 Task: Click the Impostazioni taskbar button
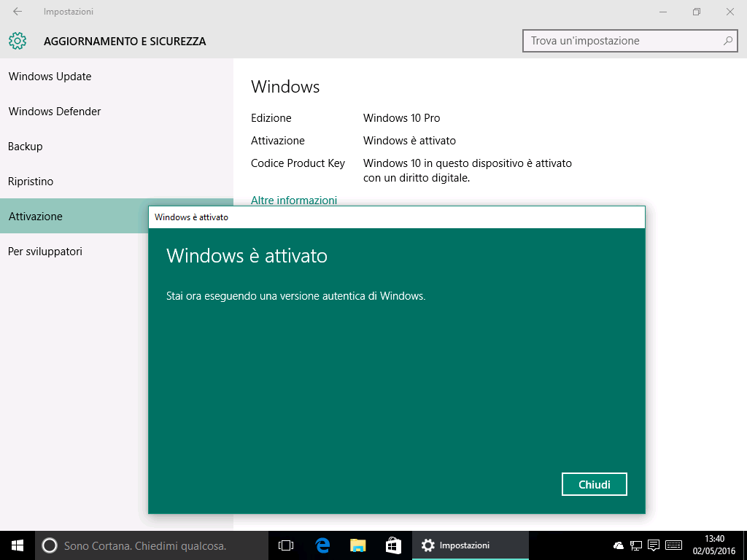coord(471,545)
